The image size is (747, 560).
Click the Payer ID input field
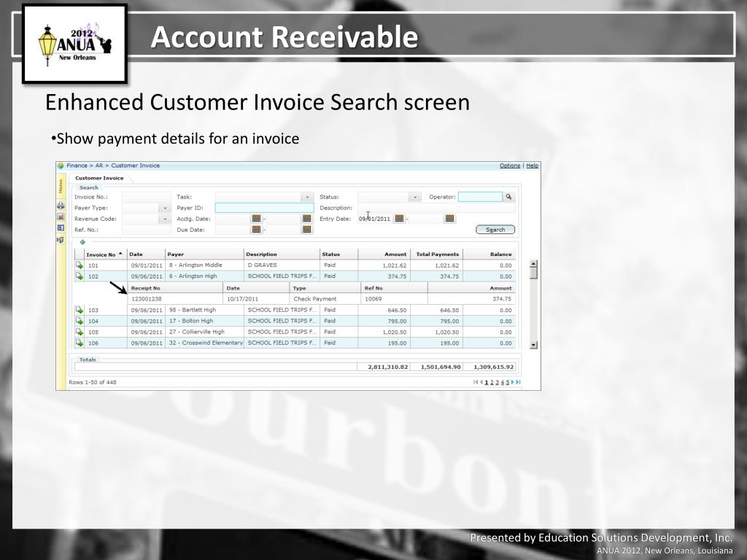pos(264,208)
